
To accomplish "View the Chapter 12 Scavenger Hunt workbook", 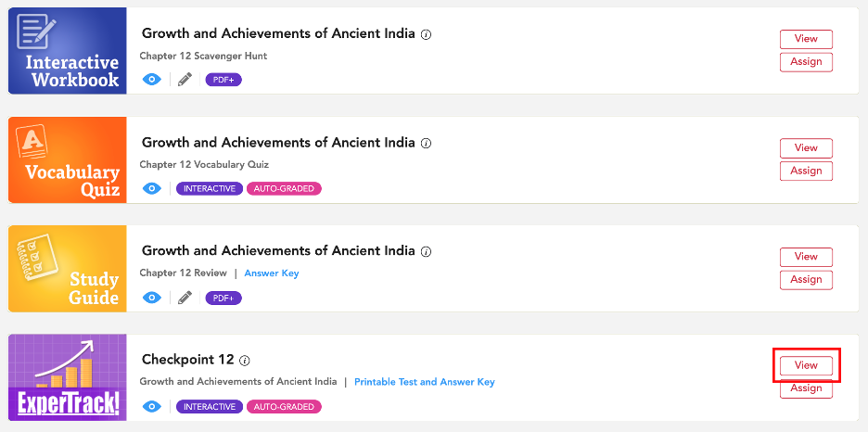I will (806, 39).
